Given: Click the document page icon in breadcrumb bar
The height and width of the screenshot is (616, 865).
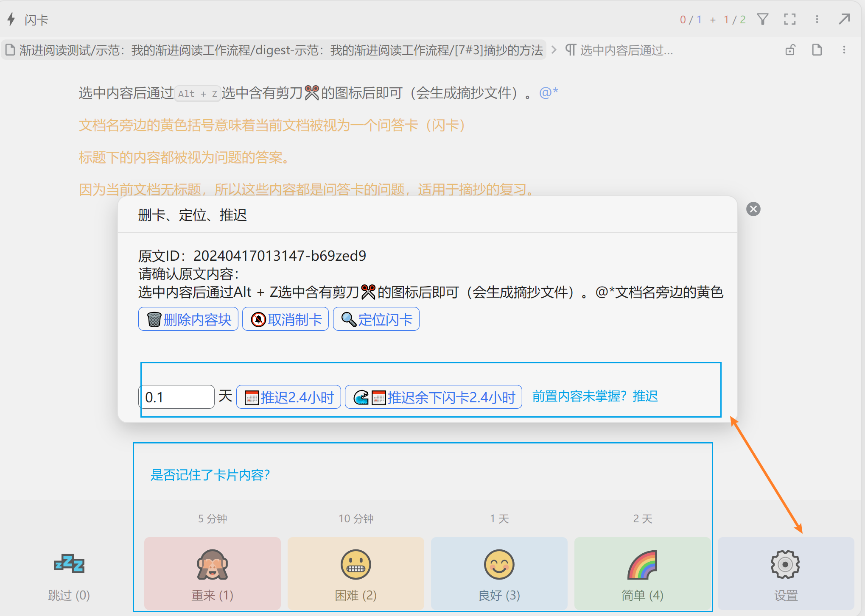Looking at the screenshot, I should click(x=817, y=50).
